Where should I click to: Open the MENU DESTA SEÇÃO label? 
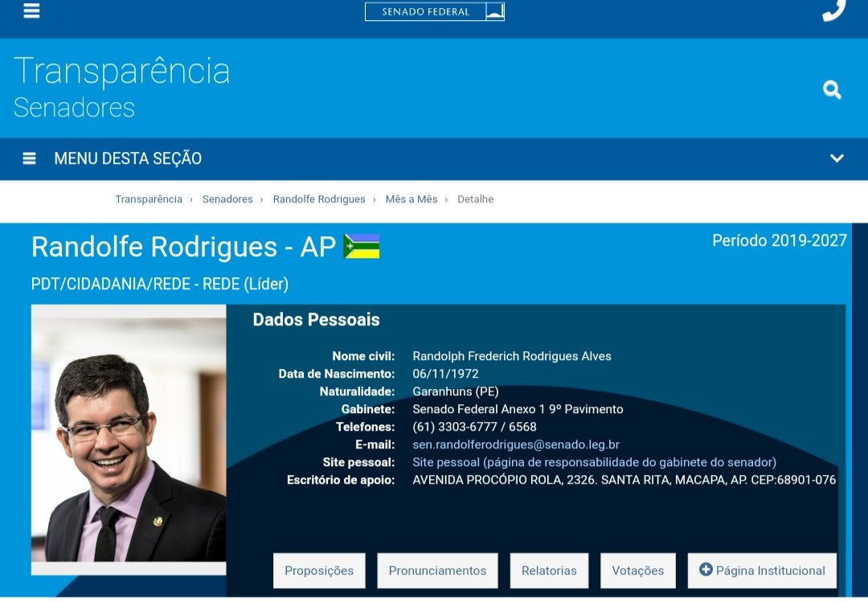pos(128,158)
